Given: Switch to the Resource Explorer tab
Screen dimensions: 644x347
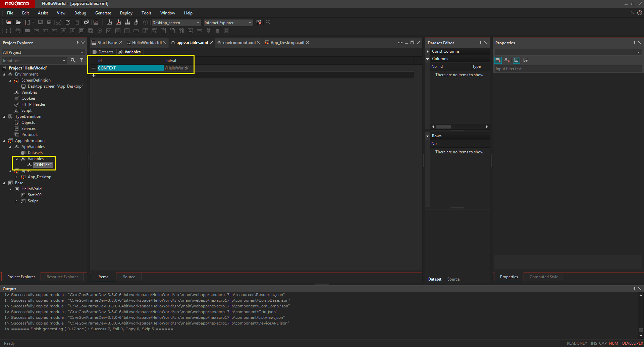Looking at the screenshot, I should tap(62, 277).
